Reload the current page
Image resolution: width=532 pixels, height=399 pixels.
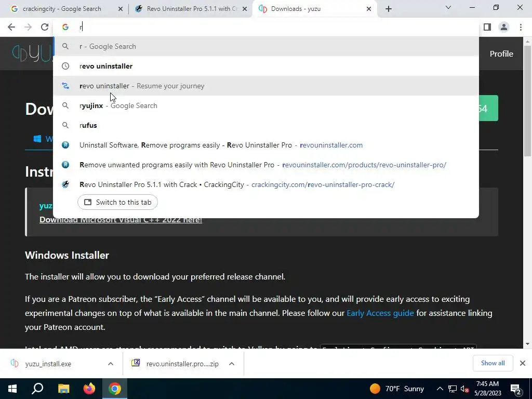click(x=45, y=27)
